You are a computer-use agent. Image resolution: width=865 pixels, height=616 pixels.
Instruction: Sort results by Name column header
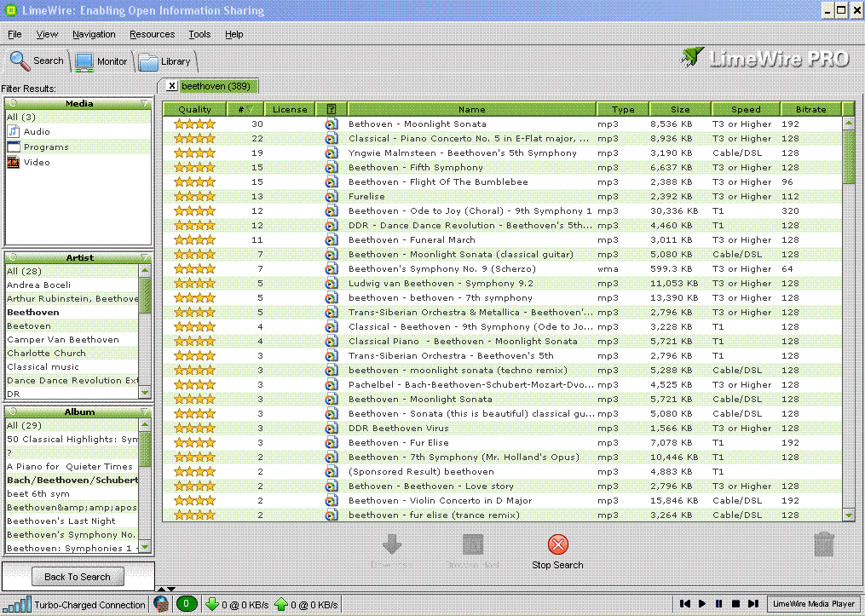coord(471,109)
